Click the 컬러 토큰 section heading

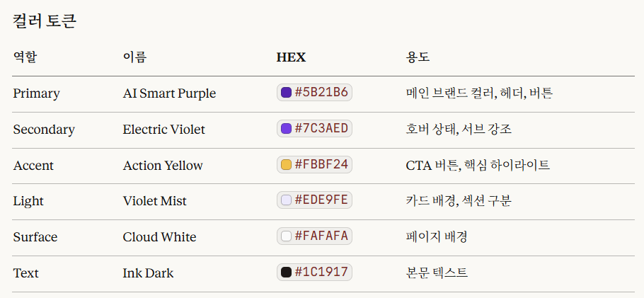point(45,21)
